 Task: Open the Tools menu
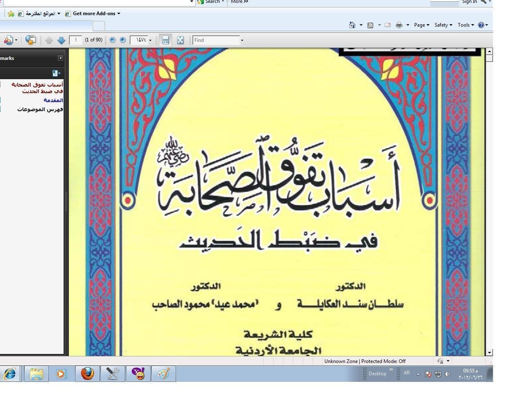(465, 25)
